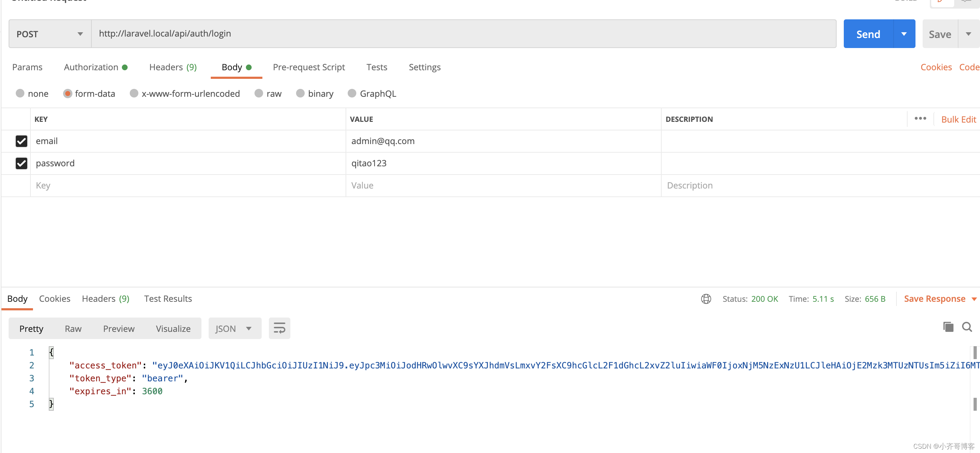Copy the response body using the copy icon

[949, 327]
